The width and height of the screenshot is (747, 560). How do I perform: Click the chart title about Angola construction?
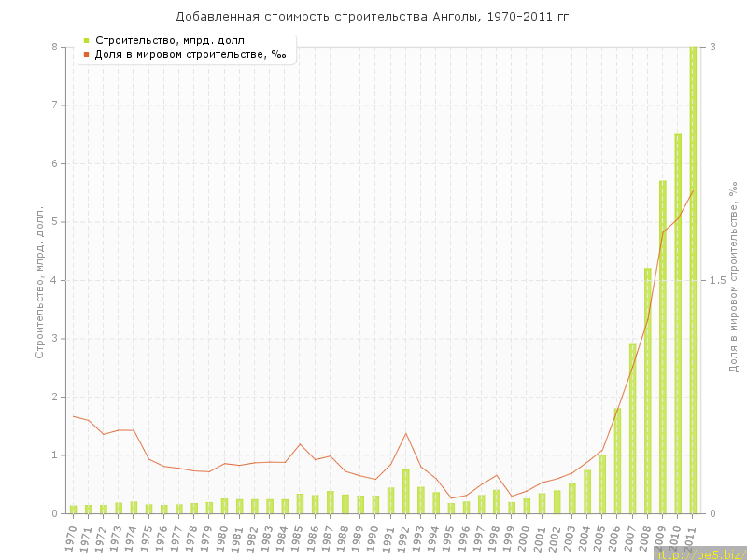point(373,17)
